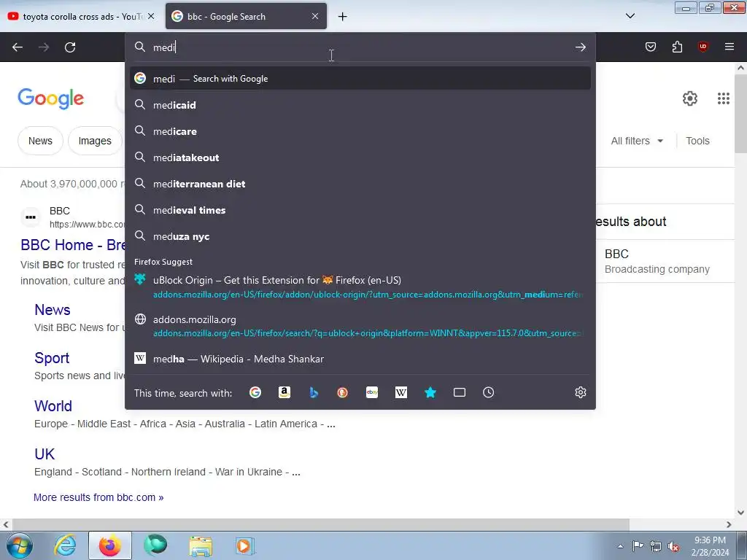Search open Tabs with the tab icon
Screen dimensions: 747x560
[460, 392]
